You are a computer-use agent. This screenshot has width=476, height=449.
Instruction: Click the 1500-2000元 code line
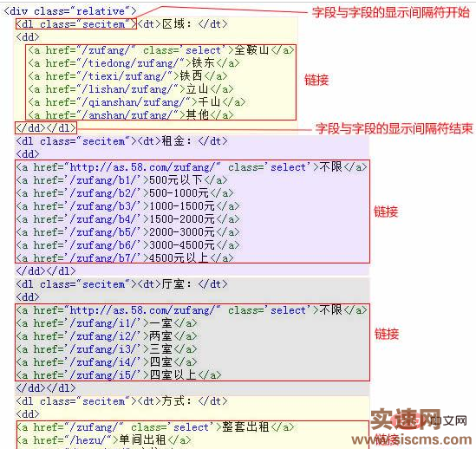pos(127,219)
